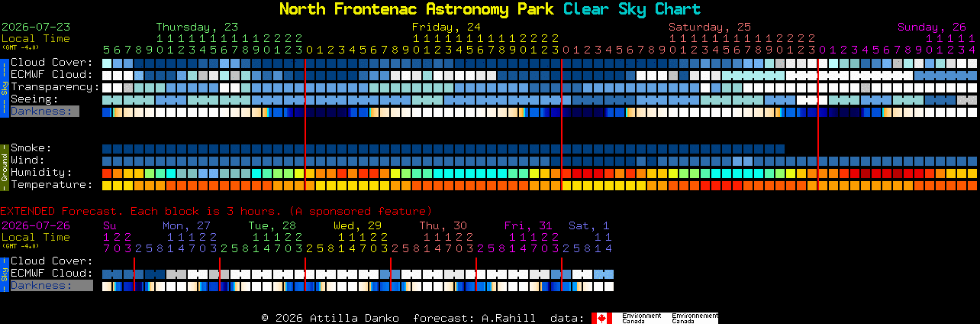
Task: Click the North Frontenac Astronomy Park title
Action: 418,9
